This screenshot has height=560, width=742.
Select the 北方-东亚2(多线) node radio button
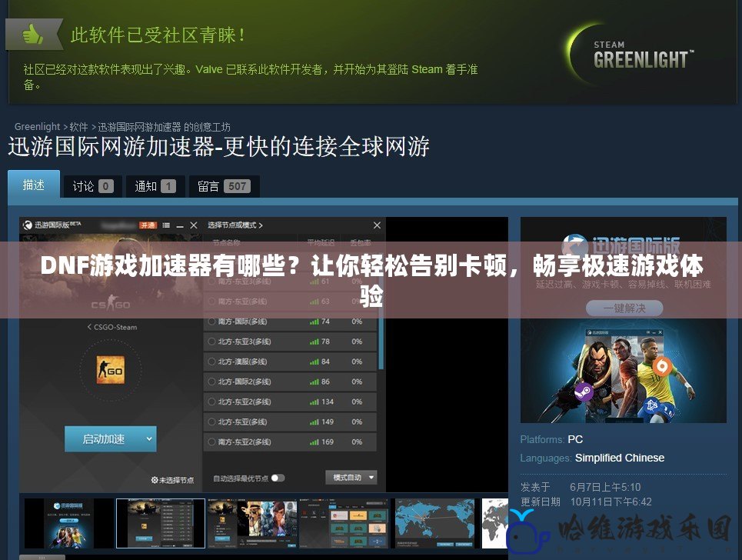click(x=211, y=402)
